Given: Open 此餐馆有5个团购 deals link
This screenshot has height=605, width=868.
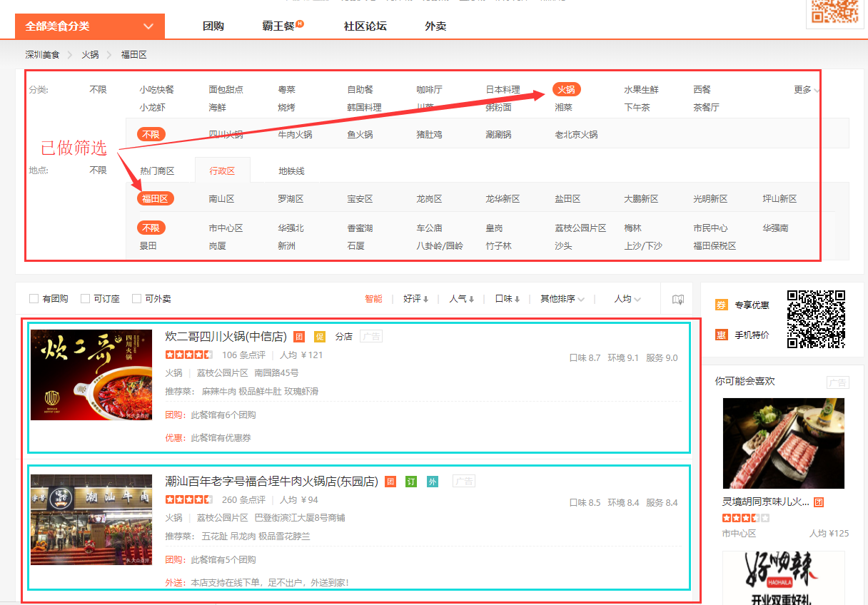Looking at the screenshot, I should click(x=223, y=560).
